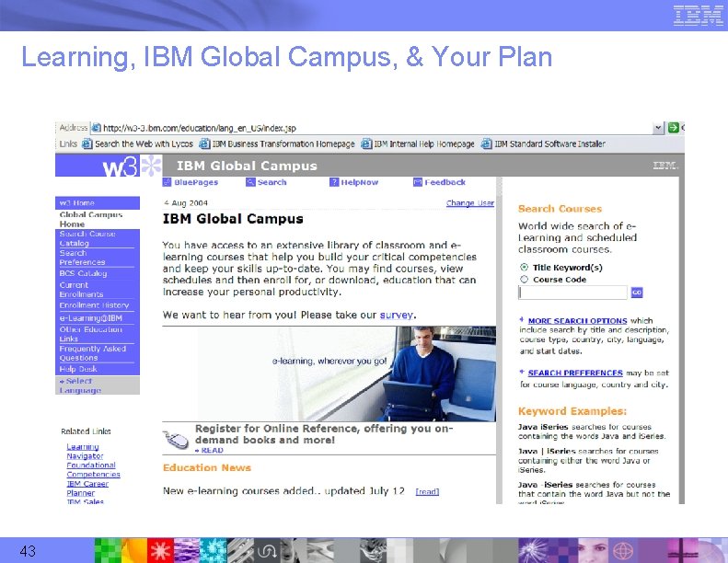Open Frequently Asked Questions in the sidebar
The height and width of the screenshot is (563, 728).
[92, 353]
